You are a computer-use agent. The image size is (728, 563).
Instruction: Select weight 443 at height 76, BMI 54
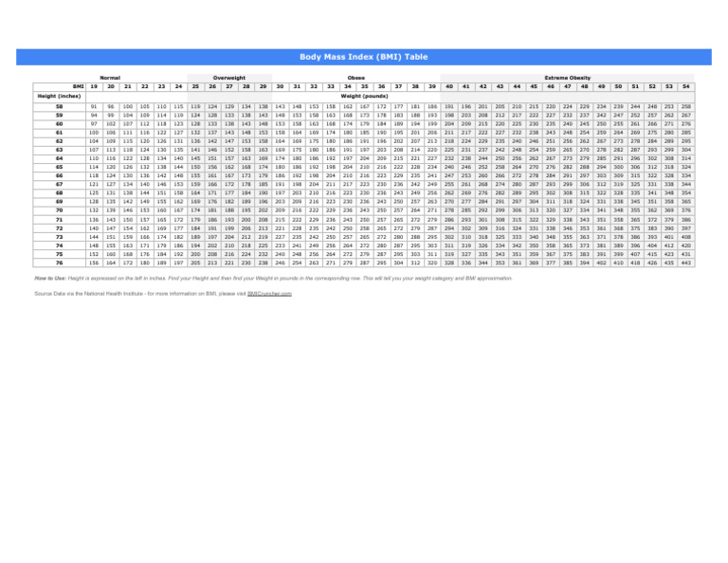[x=686, y=263]
